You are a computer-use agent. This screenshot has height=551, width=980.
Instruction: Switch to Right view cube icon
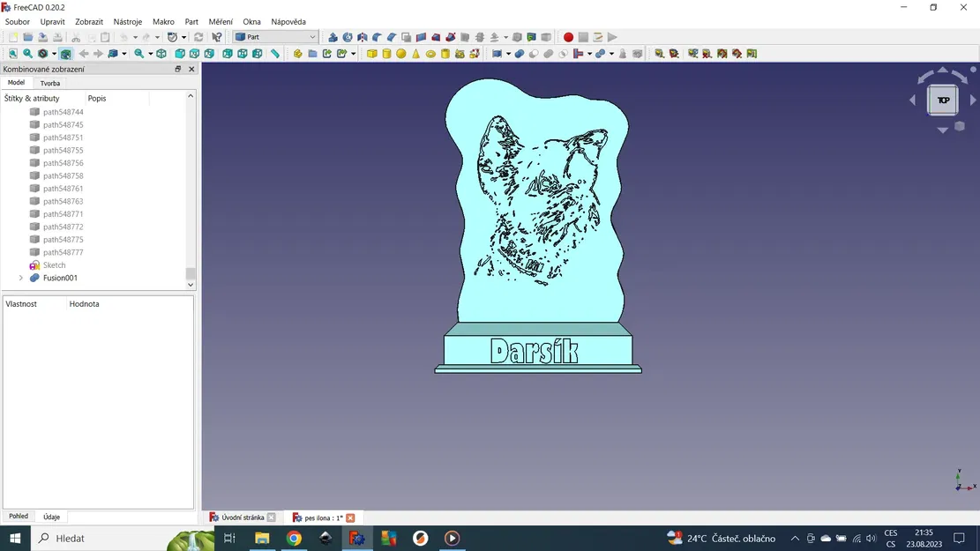tap(209, 54)
